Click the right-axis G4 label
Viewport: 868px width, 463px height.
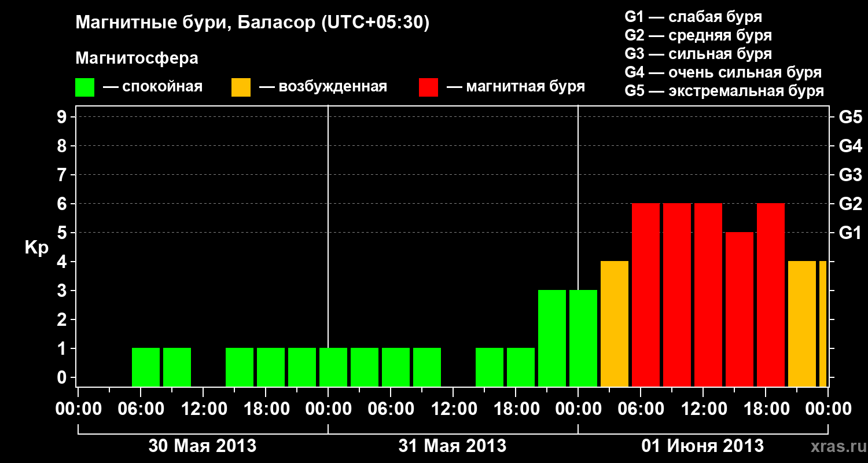pos(851,146)
